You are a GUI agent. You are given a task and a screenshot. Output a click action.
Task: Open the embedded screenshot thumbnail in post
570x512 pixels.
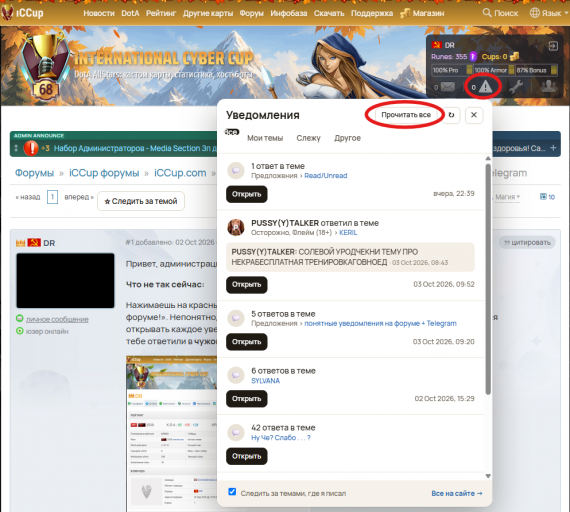pyautogui.click(x=172, y=434)
